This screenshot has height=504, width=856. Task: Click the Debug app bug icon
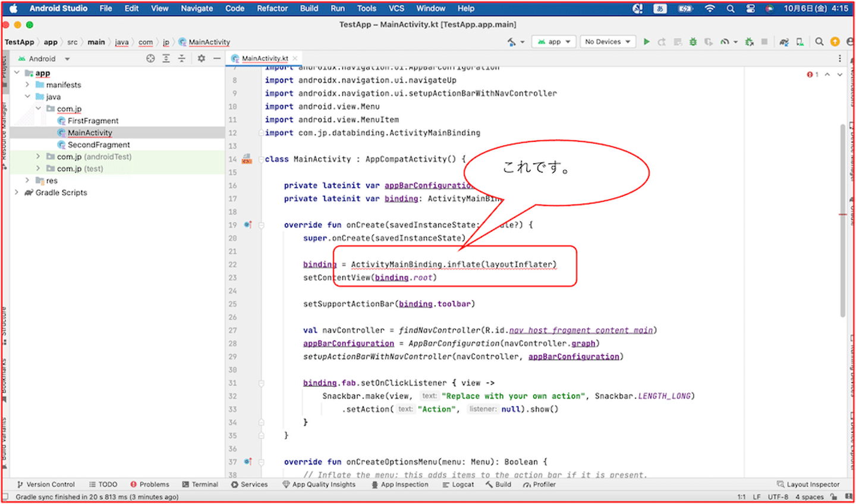point(693,42)
